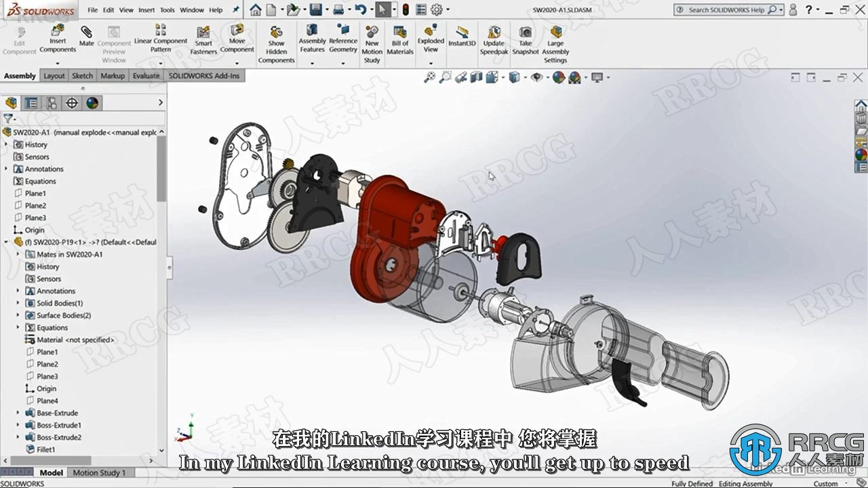Screen dimensions: 868x488
Task: Click the Apply Scene icon
Action: (574, 77)
